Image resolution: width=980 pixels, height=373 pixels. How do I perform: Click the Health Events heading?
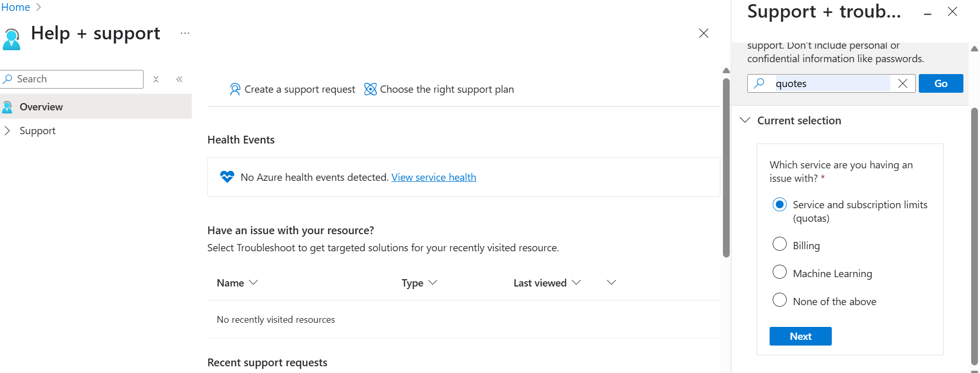click(x=241, y=140)
